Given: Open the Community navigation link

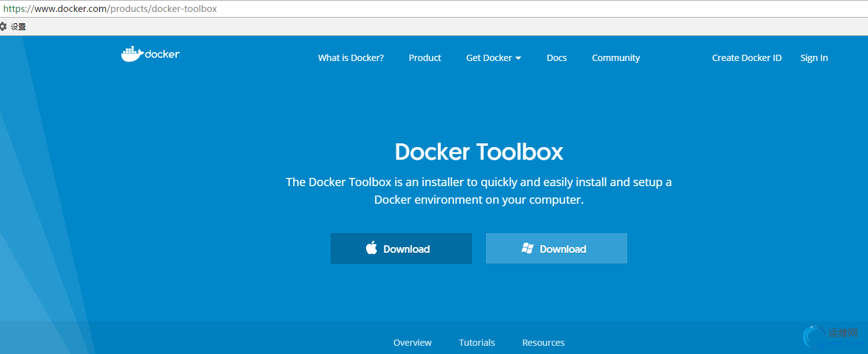Looking at the screenshot, I should [x=616, y=58].
